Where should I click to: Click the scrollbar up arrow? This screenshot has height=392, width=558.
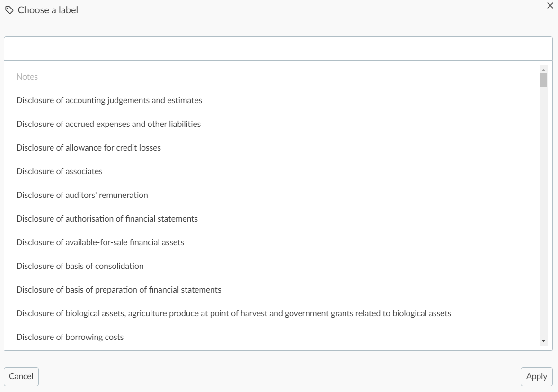(x=543, y=70)
